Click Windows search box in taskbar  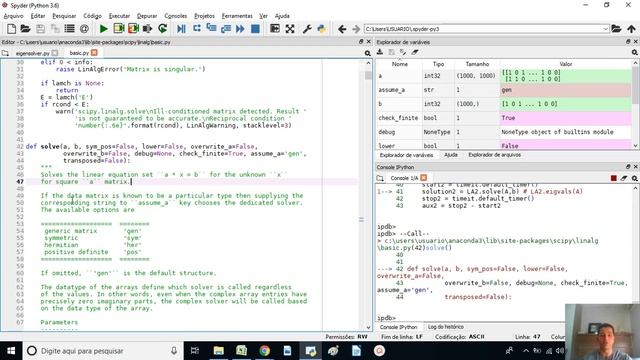pos(103,351)
